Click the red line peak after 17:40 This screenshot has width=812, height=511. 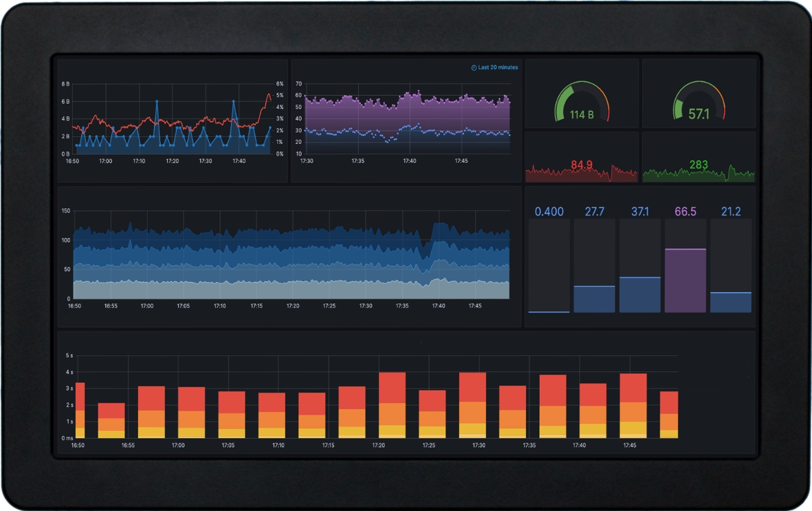(268, 95)
